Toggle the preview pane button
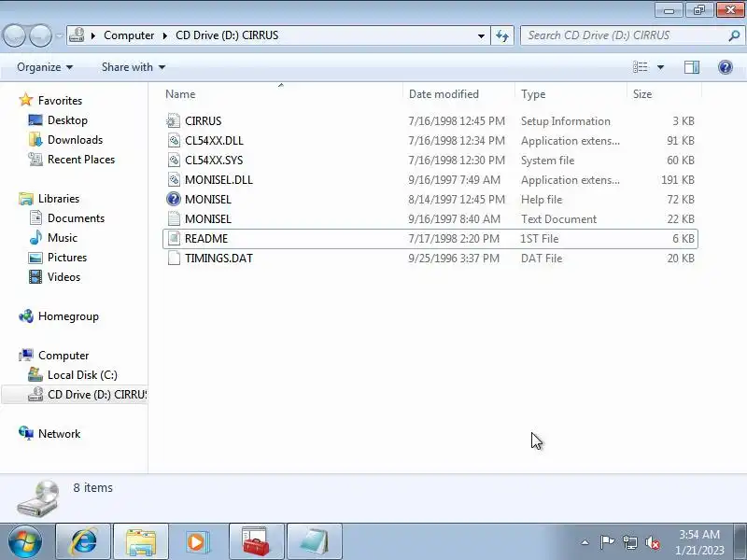Screen dimensions: 747x560 click(x=692, y=67)
